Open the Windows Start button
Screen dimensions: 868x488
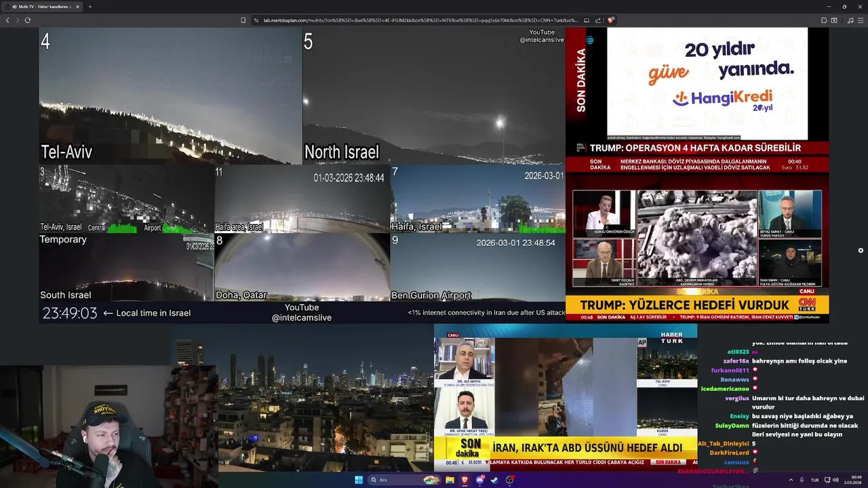(359, 480)
